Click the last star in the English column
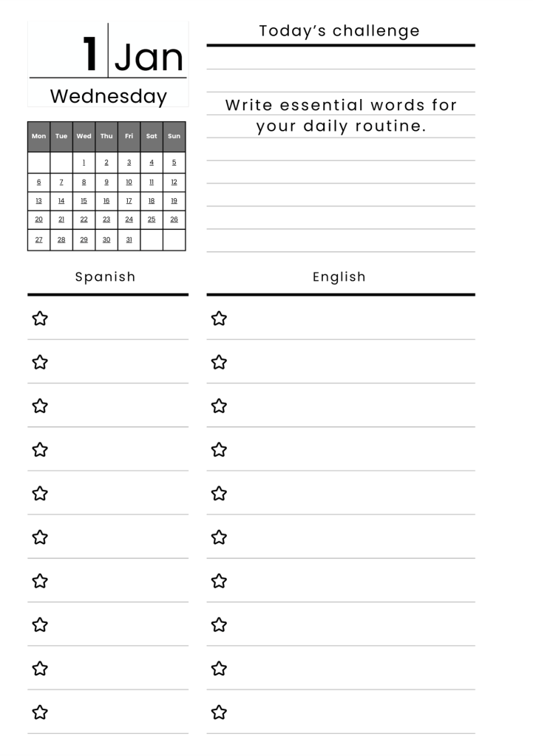 219,712
